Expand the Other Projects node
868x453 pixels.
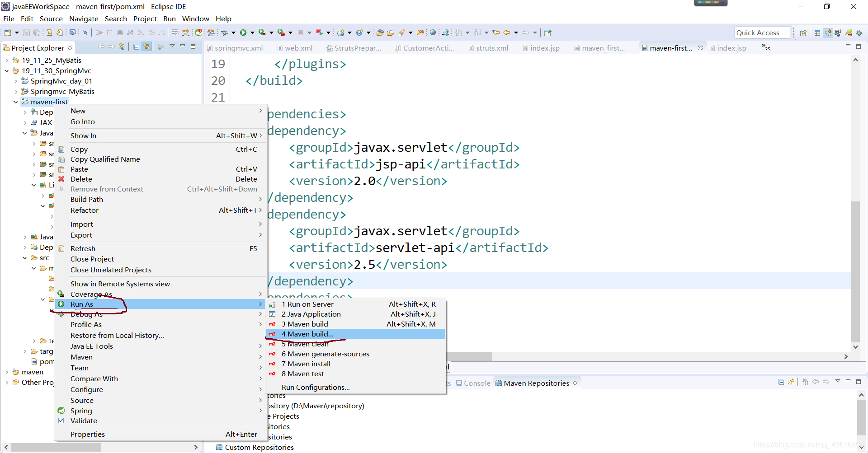click(x=6, y=383)
